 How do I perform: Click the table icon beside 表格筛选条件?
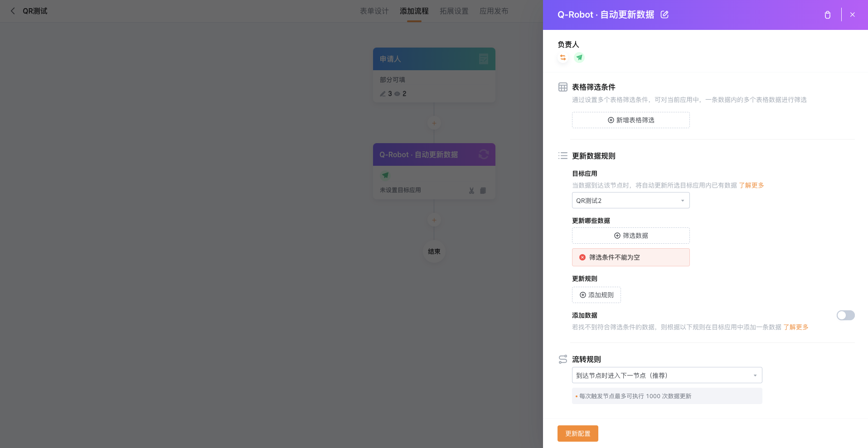563,87
